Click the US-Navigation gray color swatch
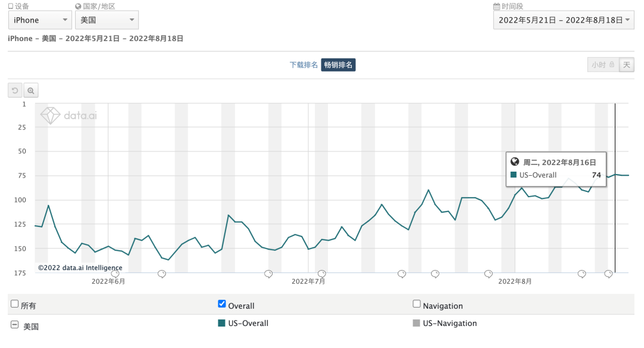 (416, 323)
